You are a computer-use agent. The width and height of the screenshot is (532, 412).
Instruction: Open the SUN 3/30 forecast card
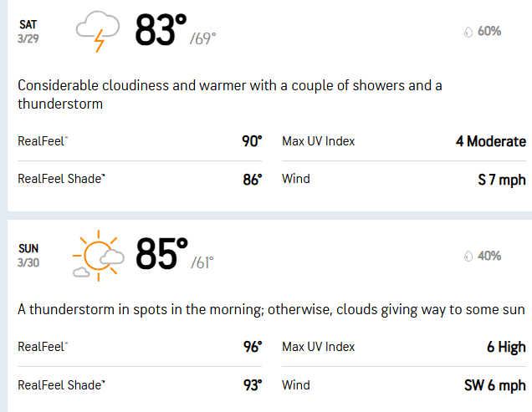pos(28,255)
